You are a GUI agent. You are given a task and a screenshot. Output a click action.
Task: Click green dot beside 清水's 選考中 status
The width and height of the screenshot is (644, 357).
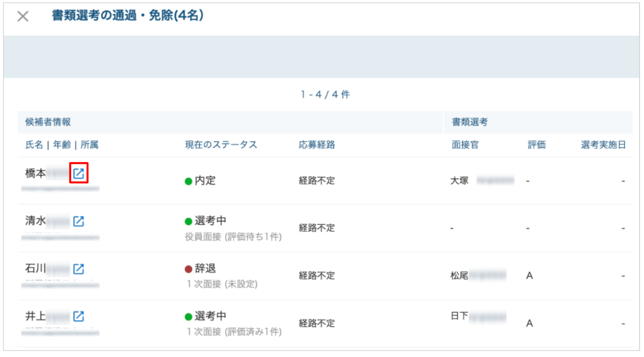[188, 221]
